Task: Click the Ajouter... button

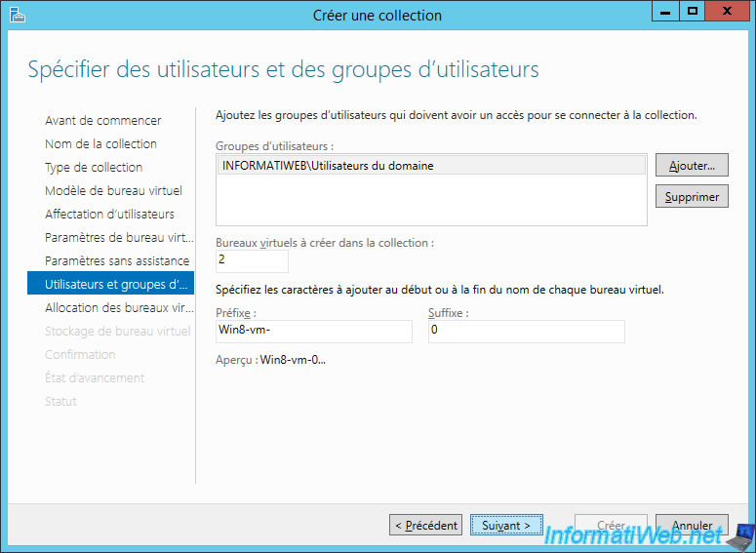Action: (692, 166)
